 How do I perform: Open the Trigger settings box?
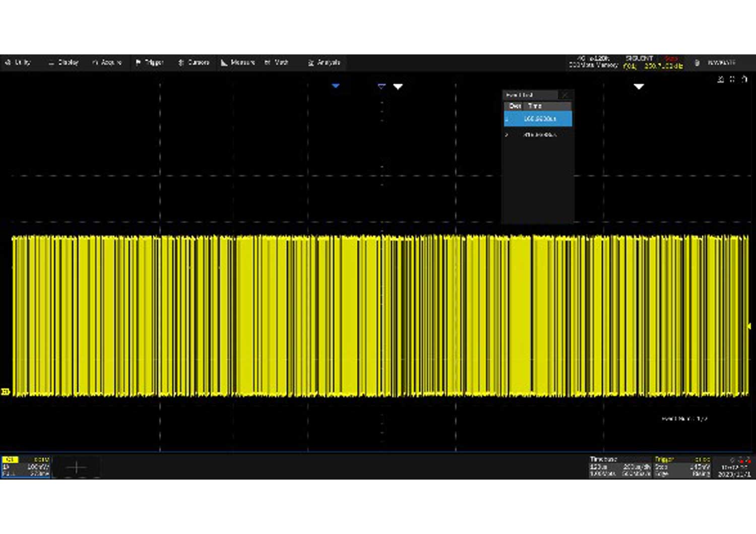(682, 467)
